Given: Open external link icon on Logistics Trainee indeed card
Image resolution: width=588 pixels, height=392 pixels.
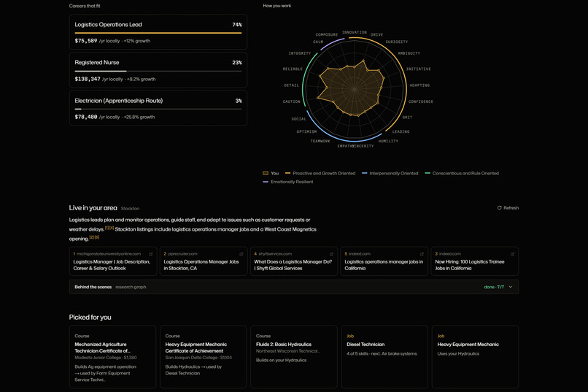Looking at the screenshot, I should [512, 254].
